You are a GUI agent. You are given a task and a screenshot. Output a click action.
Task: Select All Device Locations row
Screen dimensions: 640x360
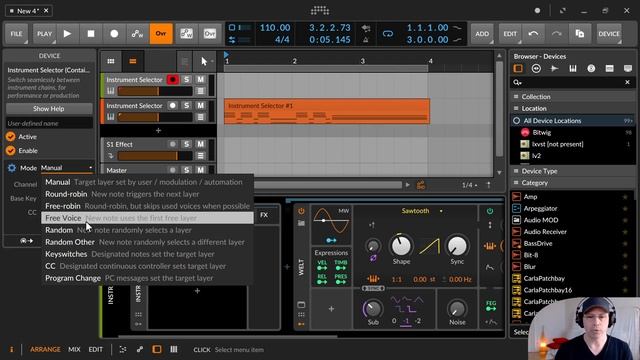point(573,120)
